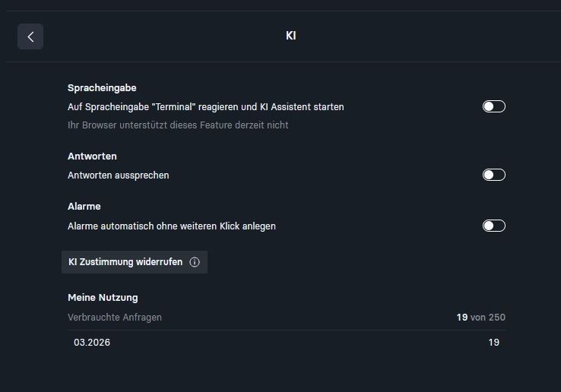Screen dimensions: 561x392
Task: Click the 'Alarme automatisch ohne weiteren Klick' label
Action: pyautogui.click(x=172, y=226)
